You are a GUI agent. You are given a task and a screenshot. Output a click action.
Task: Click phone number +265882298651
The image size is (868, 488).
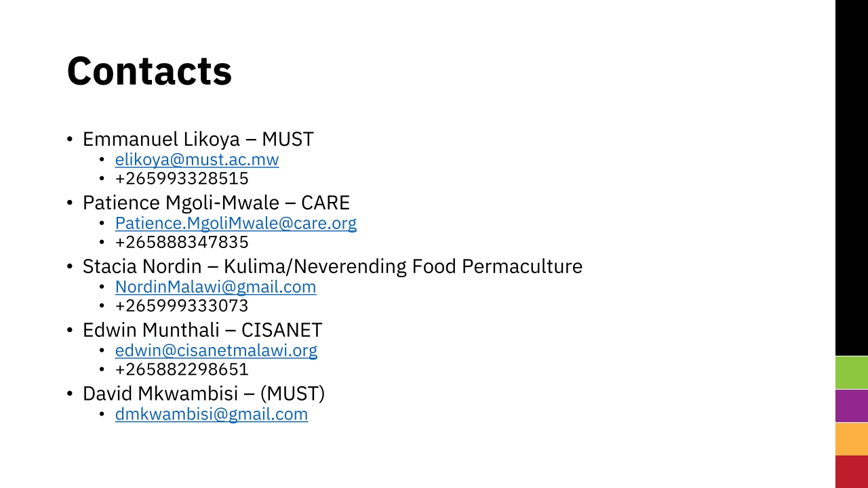click(x=182, y=369)
